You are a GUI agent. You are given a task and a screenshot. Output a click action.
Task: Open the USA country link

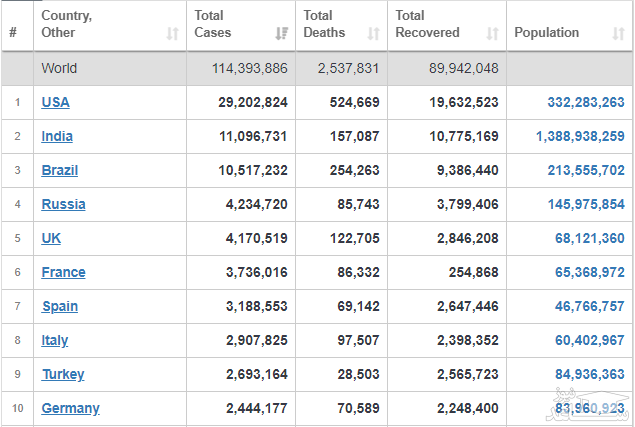[x=55, y=102]
